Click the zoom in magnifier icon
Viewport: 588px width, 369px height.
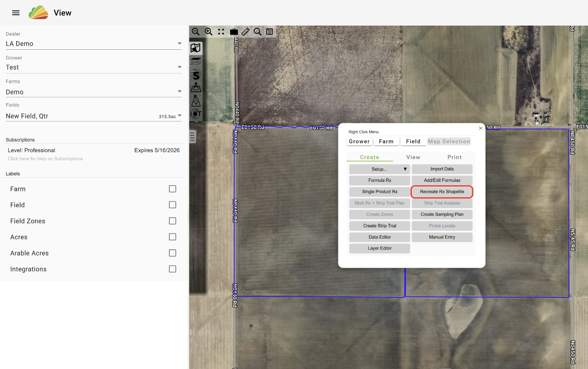pos(209,32)
